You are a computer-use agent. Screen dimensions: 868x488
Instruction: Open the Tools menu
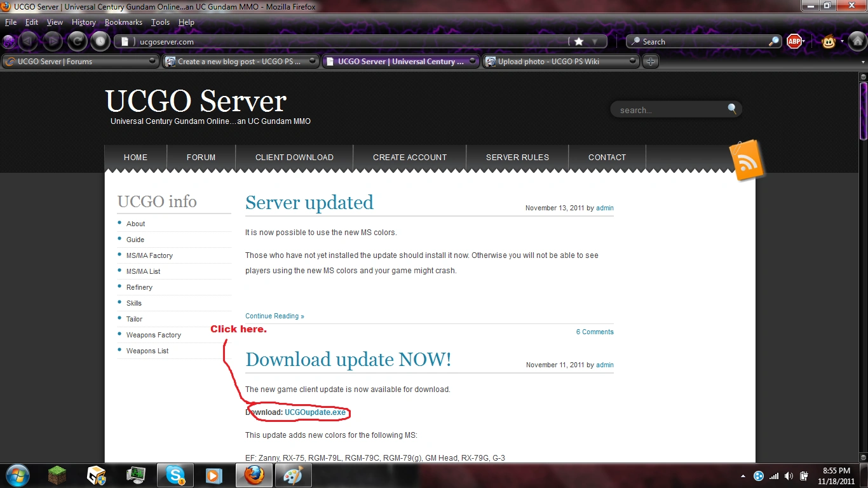coord(160,22)
